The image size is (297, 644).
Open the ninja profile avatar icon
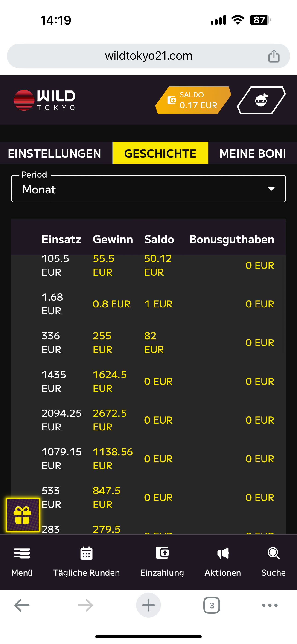click(x=261, y=100)
